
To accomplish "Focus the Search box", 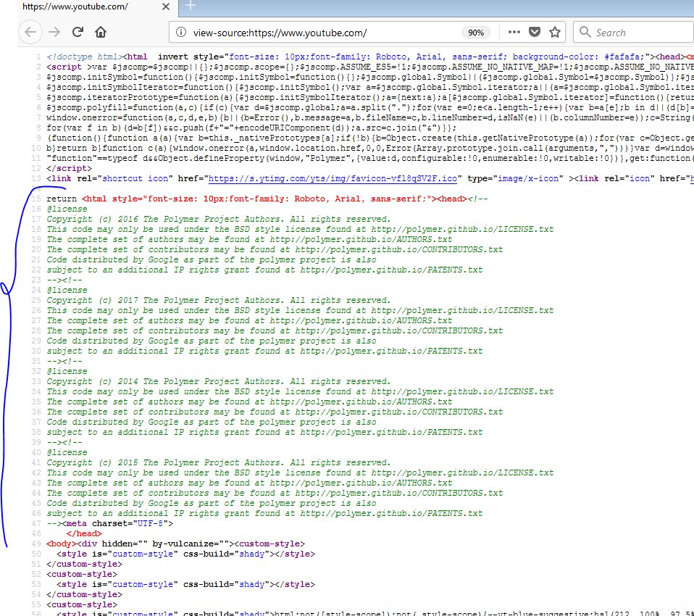I will click(633, 33).
